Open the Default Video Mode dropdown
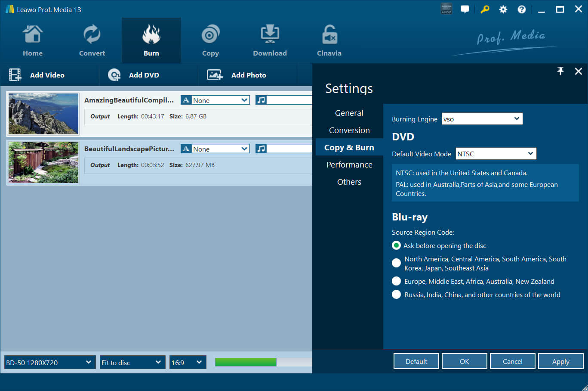Screen dimensions: 588x391 click(496, 153)
